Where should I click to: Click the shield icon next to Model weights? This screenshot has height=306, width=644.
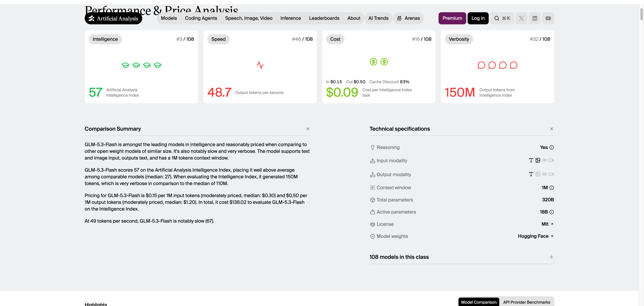(x=372, y=237)
